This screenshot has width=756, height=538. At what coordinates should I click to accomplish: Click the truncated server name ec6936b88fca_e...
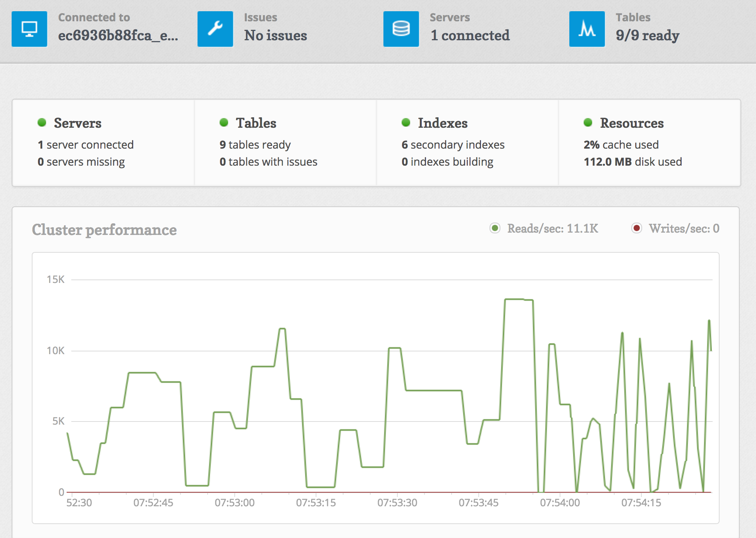tap(118, 36)
